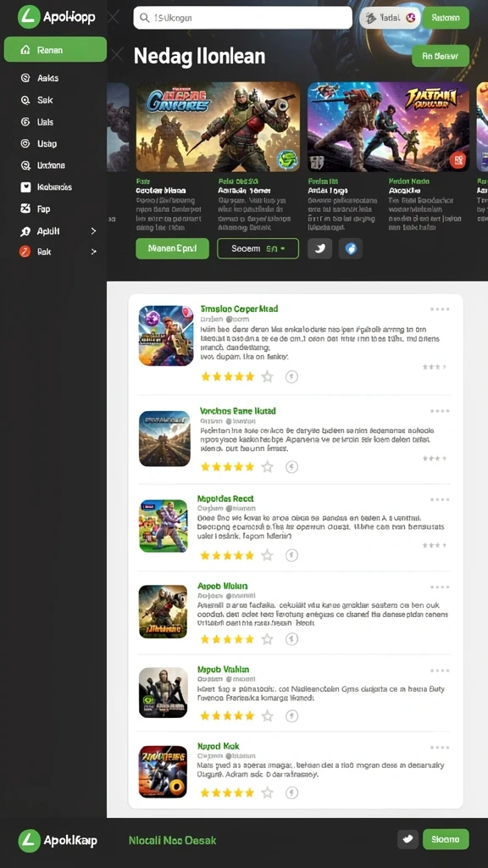Set the Tmsloo Ceper yellow star rating
The height and width of the screenshot is (868, 488).
click(227, 377)
